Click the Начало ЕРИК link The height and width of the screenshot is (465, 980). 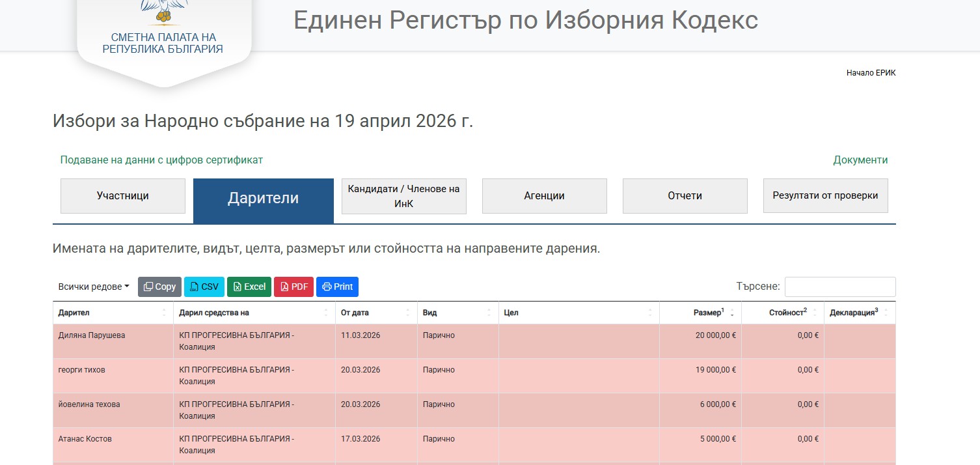point(871,73)
